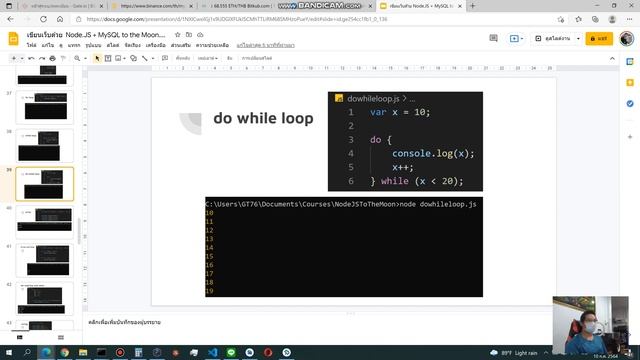Open the Windows Start menu
640x360 pixels.
pos(9,353)
